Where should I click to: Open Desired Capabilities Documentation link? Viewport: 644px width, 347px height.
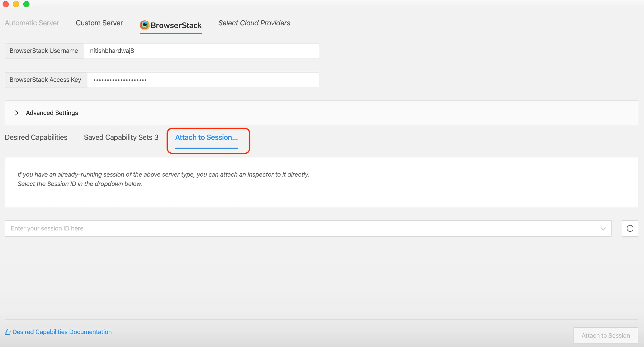click(x=62, y=332)
